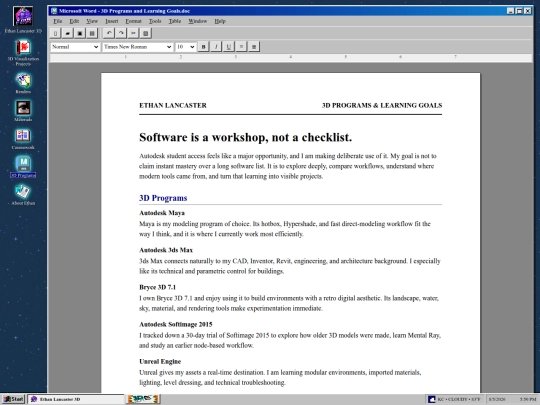Toggle Italic formatting
This screenshot has width=540, height=405.
pos(216,46)
